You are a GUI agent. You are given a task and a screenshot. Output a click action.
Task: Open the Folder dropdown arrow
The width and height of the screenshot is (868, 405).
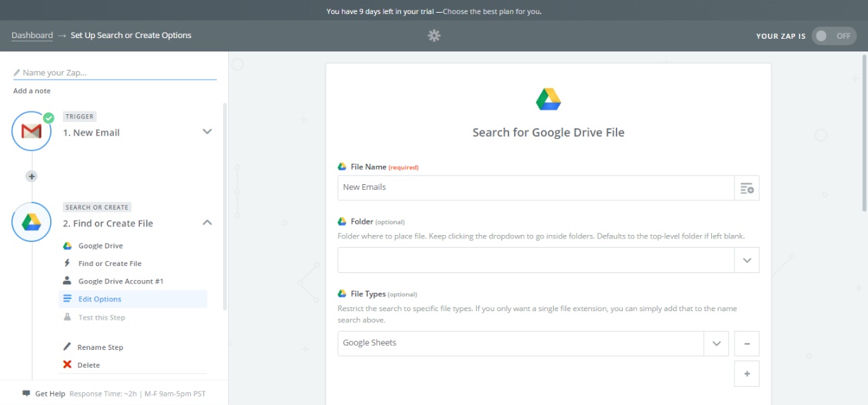(747, 260)
